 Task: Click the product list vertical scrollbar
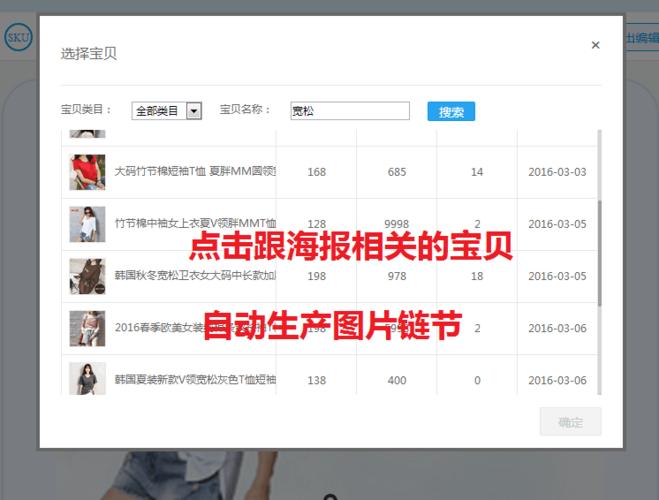(599, 253)
